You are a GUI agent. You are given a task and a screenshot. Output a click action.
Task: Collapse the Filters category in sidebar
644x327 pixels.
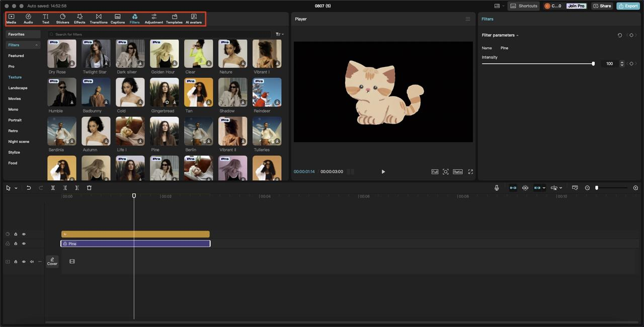(36, 45)
